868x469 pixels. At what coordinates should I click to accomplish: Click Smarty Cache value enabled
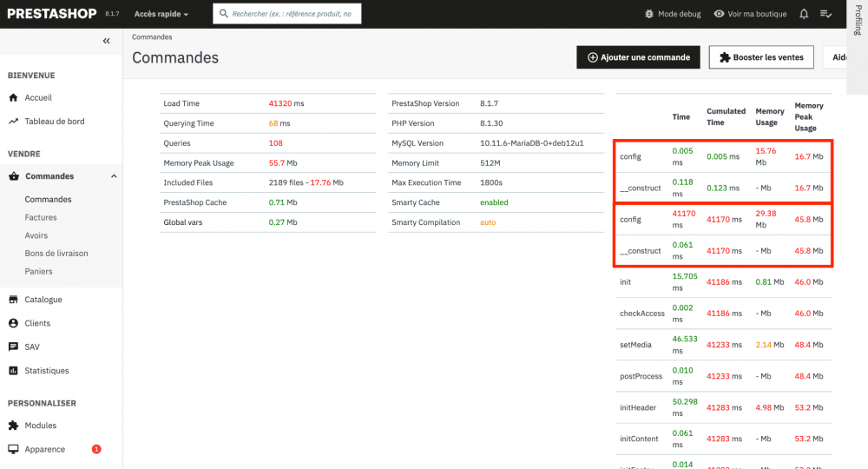coord(494,202)
